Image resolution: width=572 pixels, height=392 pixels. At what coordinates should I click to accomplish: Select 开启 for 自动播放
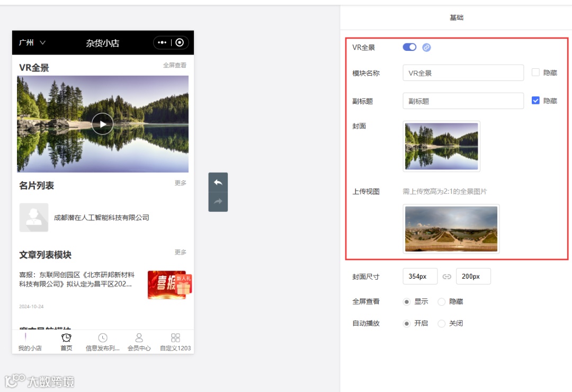(406, 324)
